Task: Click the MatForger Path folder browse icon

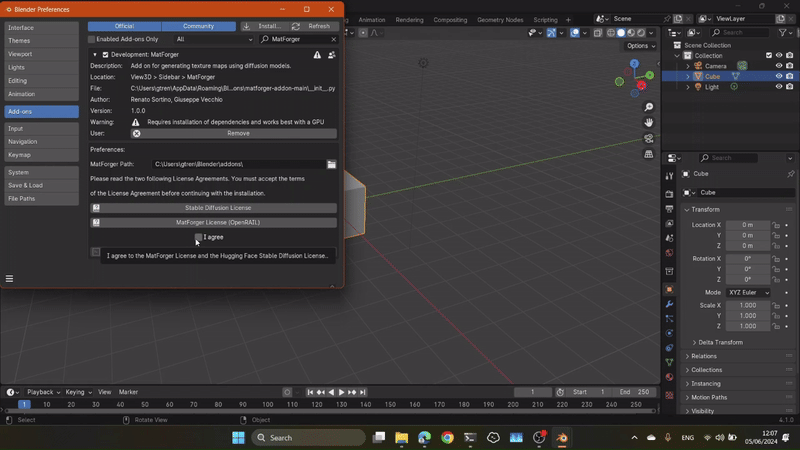Action: (x=332, y=164)
